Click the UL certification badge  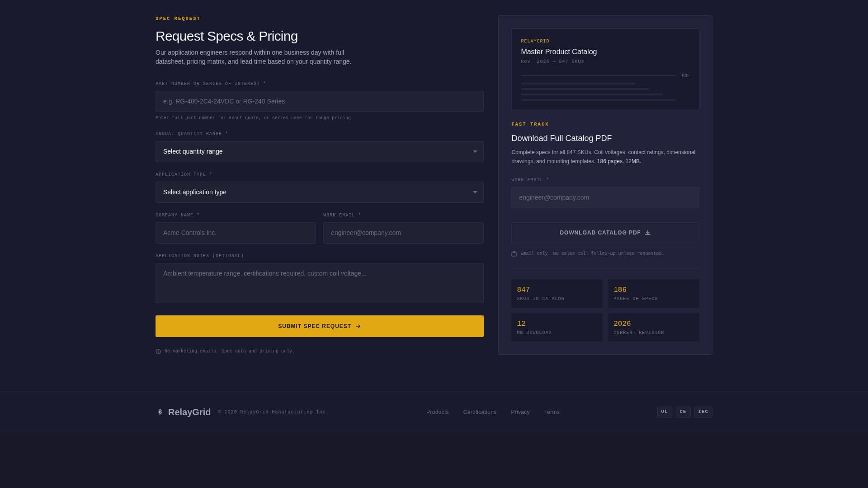pyautogui.click(x=664, y=412)
